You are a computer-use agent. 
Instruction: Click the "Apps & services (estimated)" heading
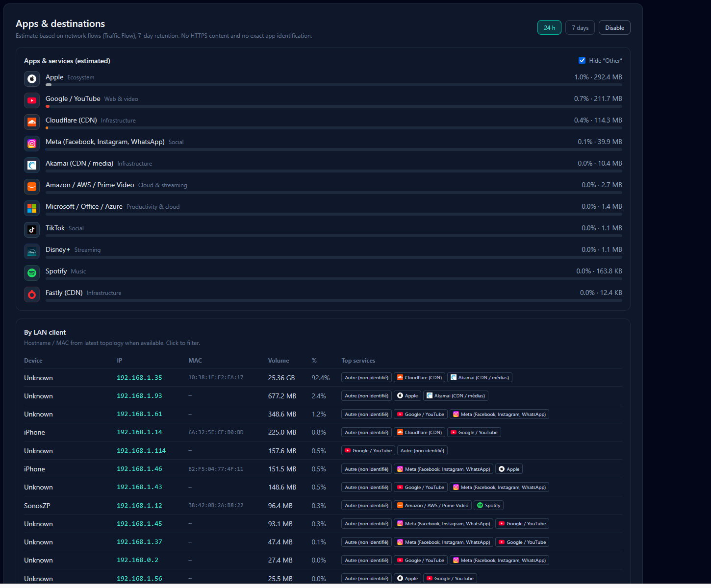67,61
